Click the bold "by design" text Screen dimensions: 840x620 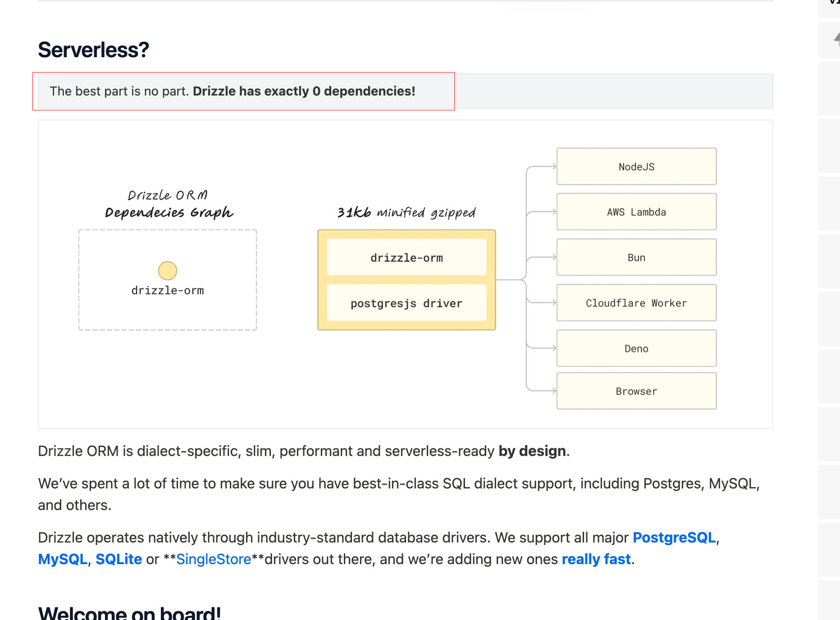point(532,451)
